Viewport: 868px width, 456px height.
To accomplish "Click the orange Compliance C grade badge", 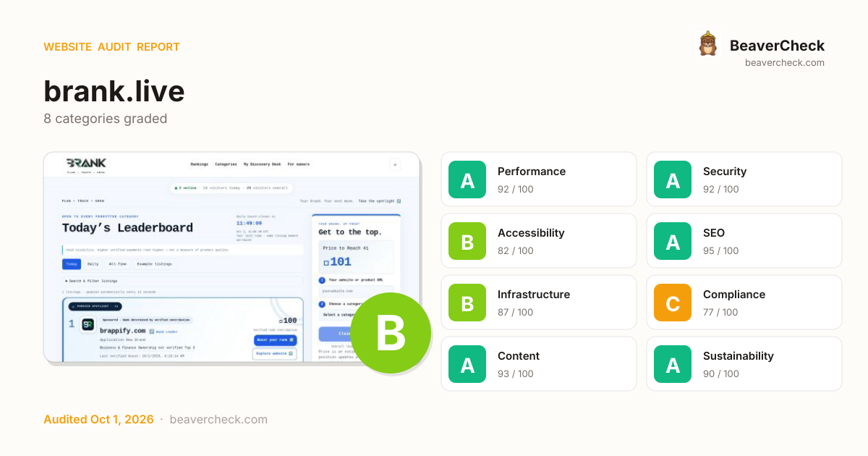I will 673,303.
